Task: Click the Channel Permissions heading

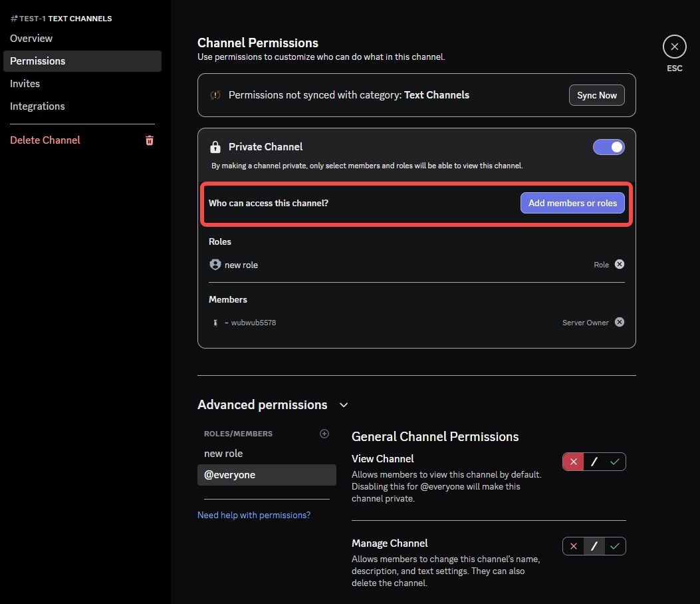Action: (x=257, y=43)
